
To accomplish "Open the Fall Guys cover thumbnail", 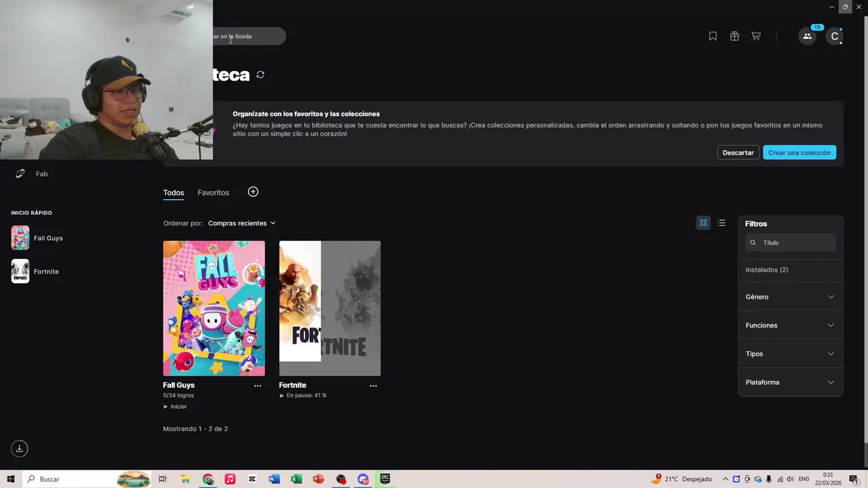I will 214,308.
